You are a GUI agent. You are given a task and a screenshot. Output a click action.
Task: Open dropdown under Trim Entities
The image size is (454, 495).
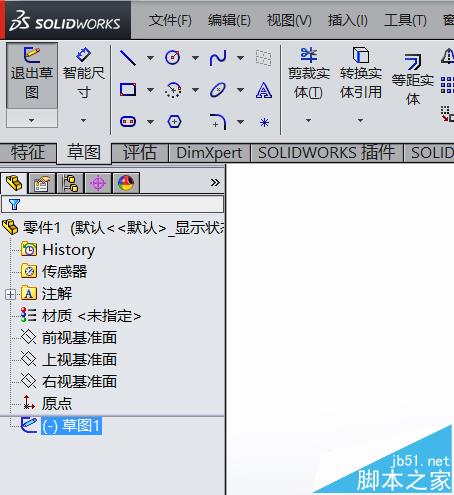308,120
